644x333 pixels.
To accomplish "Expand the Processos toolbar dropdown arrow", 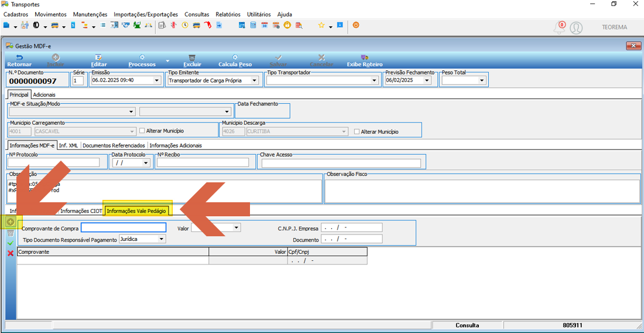I will click(x=167, y=61).
